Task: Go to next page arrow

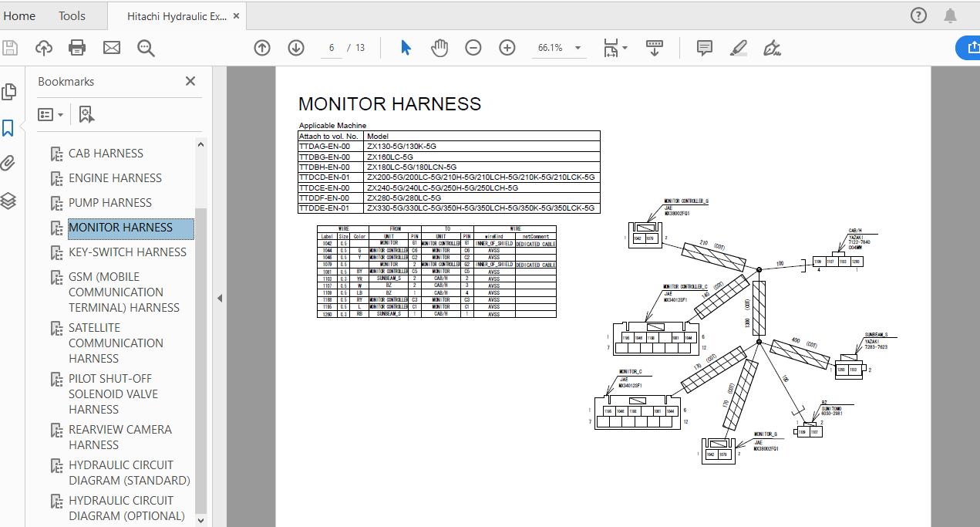Action: [x=296, y=48]
